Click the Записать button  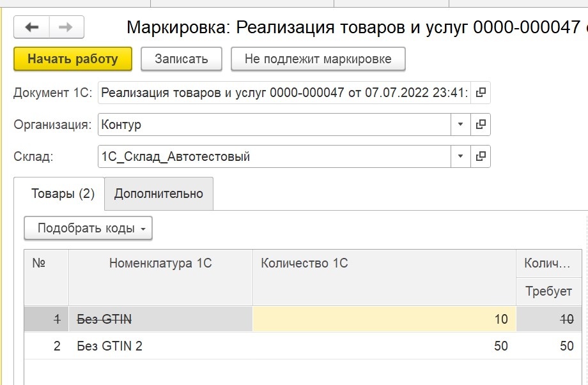pyautogui.click(x=182, y=59)
